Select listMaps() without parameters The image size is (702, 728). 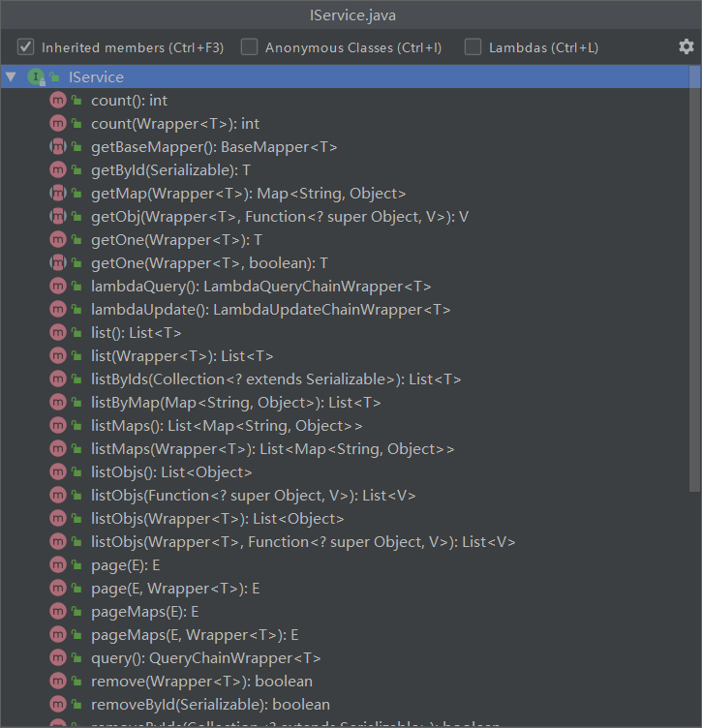227,425
